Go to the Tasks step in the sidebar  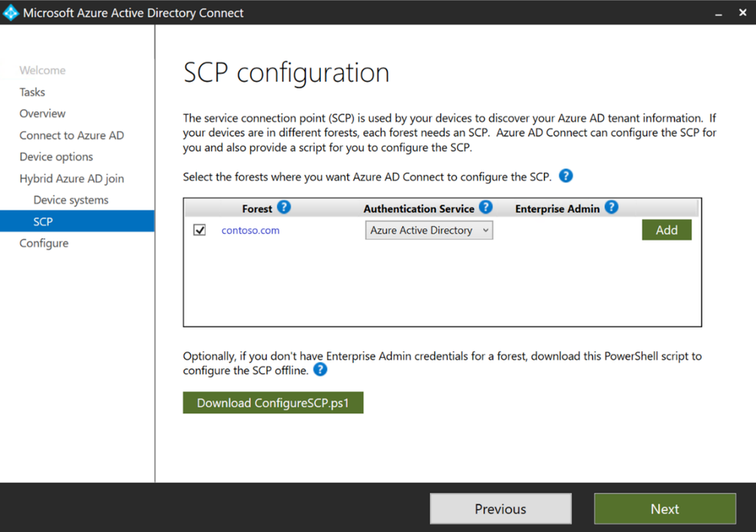[33, 92]
